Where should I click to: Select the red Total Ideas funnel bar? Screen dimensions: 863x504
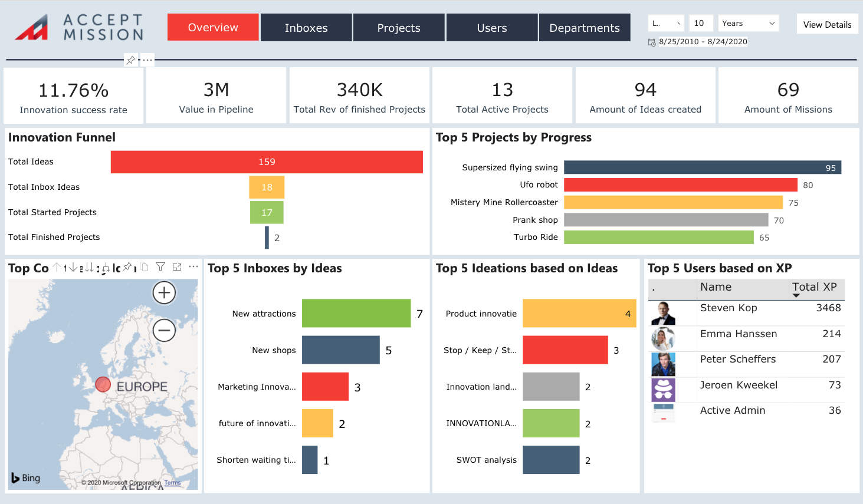coord(267,162)
